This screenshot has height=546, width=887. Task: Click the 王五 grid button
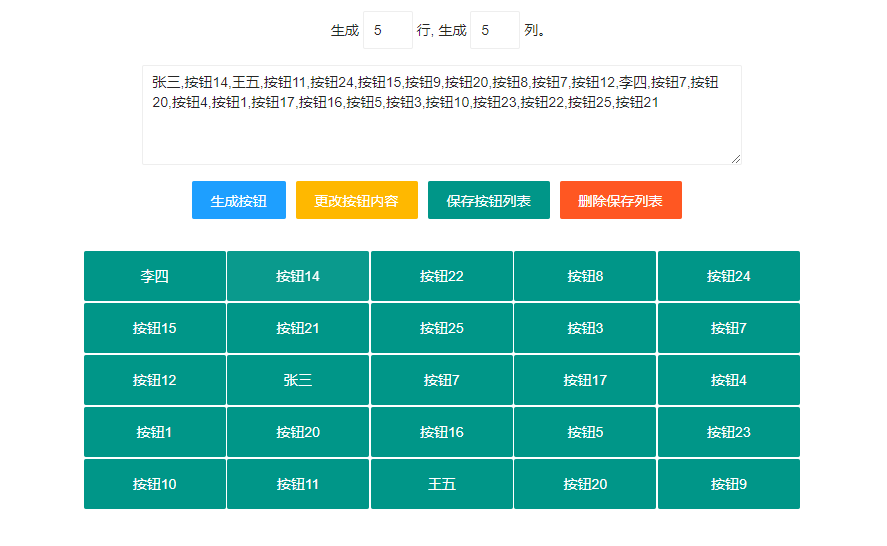click(x=442, y=484)
